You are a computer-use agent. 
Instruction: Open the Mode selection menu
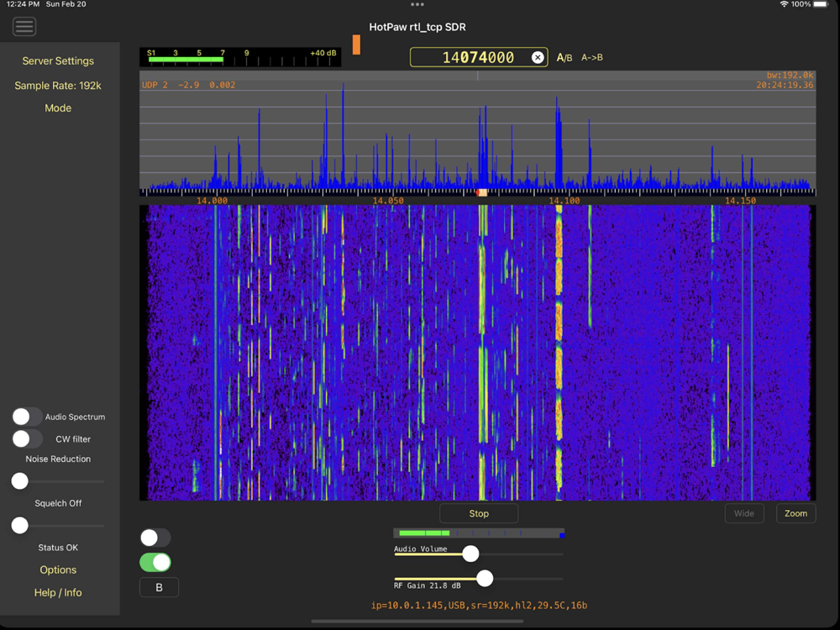pyautogui.click(x=58, y=108)
